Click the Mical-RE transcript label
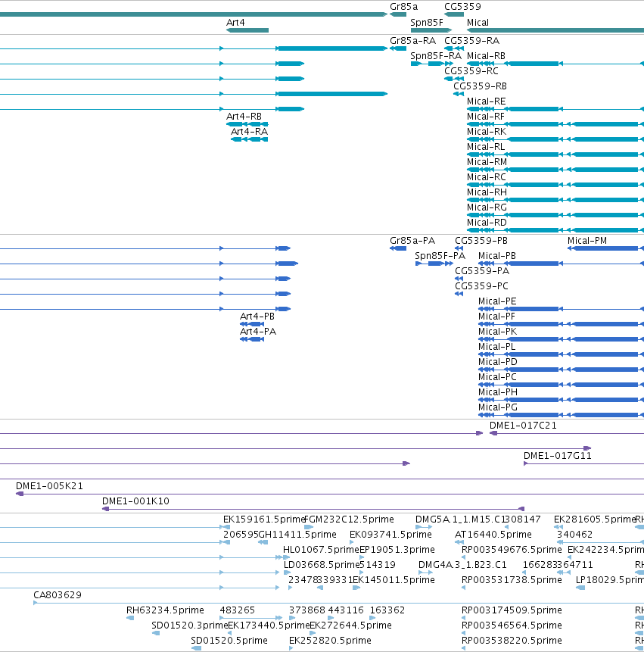This screenshot has width=644, height=652. click(486, 101)
